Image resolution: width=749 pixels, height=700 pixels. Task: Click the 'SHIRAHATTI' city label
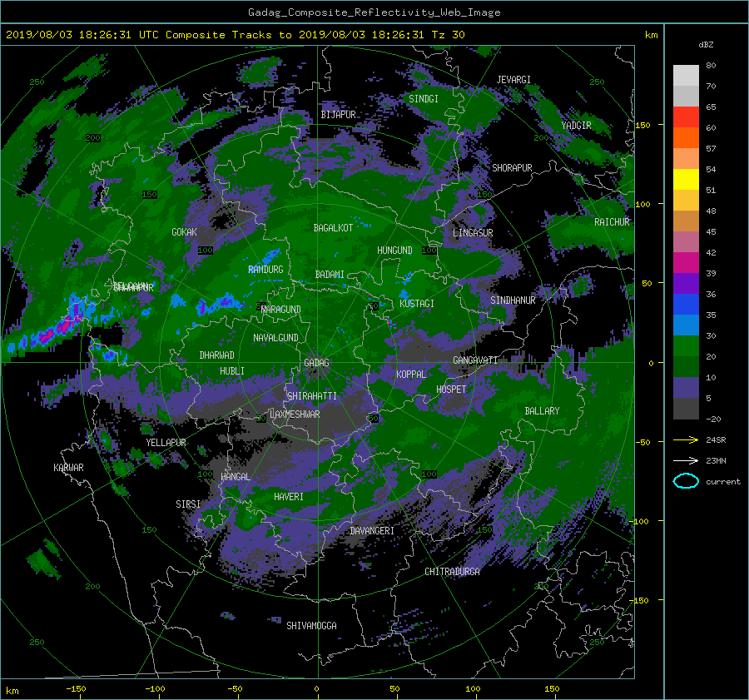pyautogui.click(x=312, y=396)
